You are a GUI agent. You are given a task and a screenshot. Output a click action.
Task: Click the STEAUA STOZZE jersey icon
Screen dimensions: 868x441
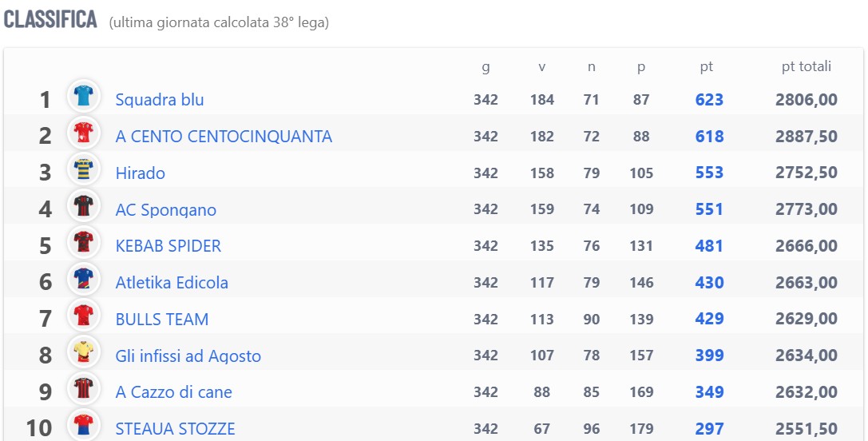pos(84,425)
